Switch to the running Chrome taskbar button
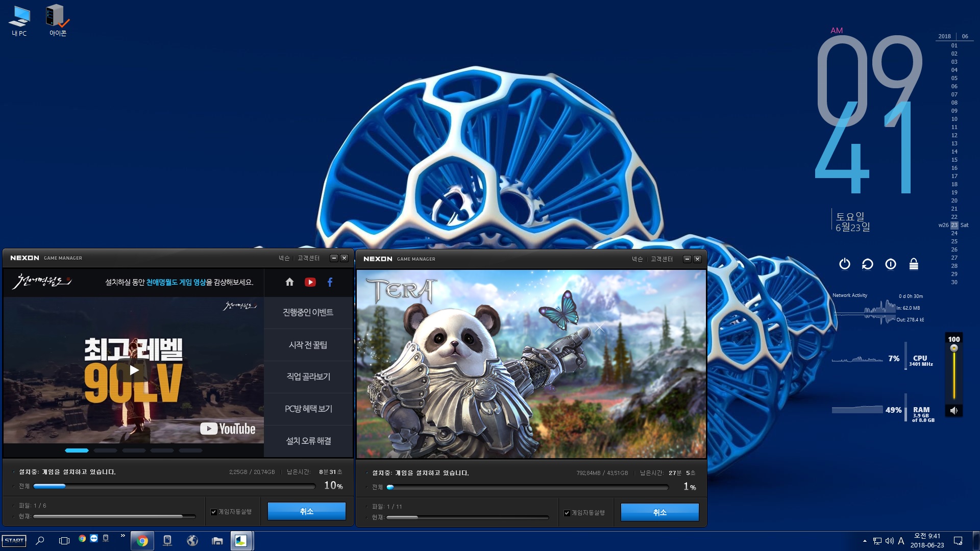The image size is (980, 551). pos(142,541)
